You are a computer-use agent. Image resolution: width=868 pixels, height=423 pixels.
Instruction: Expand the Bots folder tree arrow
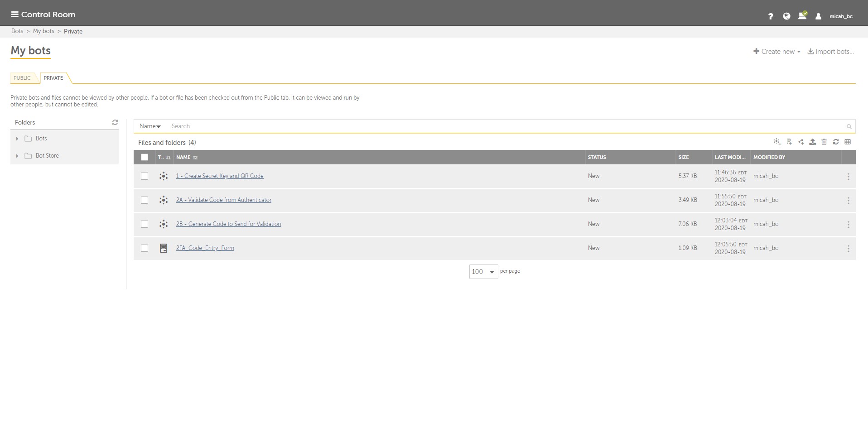click(17, 139)
